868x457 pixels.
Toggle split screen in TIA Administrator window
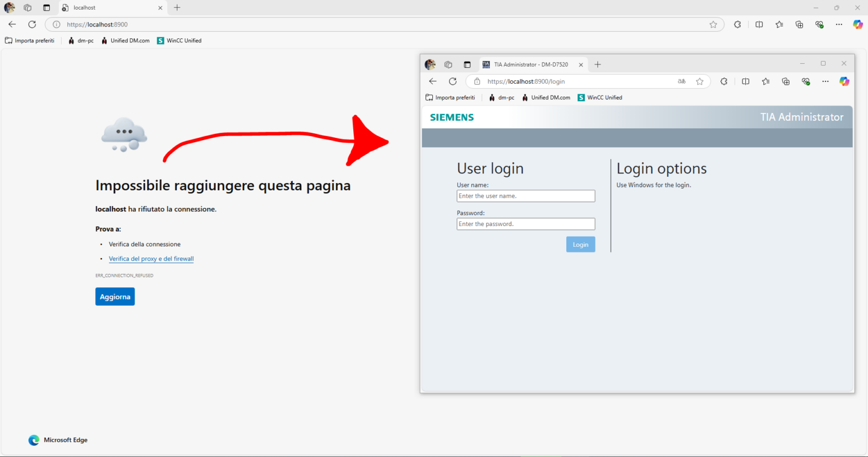coord(745,81)
